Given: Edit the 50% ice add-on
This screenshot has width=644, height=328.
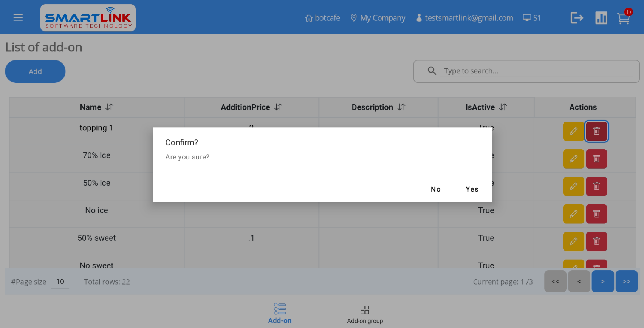Looking at the screenshot, I should (x=573, y=186).
